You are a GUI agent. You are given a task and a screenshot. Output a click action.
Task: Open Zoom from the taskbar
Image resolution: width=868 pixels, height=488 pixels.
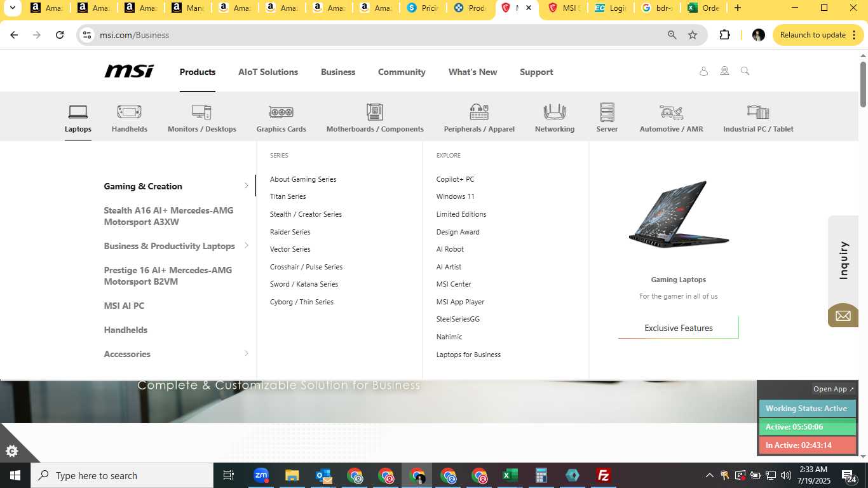coord(261,475)
